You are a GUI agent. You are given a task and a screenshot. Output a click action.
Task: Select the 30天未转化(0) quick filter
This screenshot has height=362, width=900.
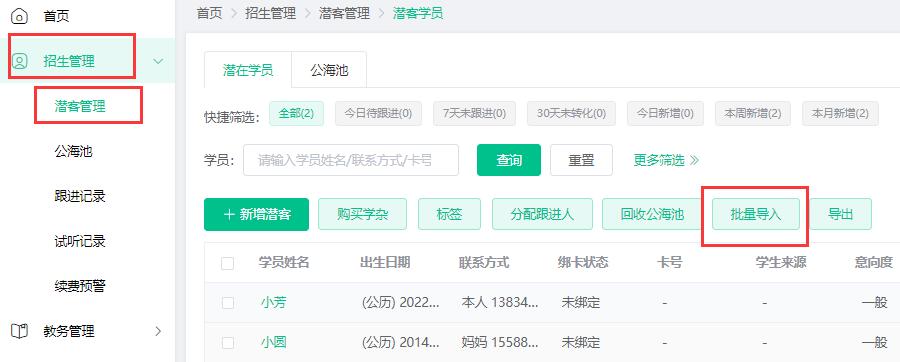[x=571, y=114]
